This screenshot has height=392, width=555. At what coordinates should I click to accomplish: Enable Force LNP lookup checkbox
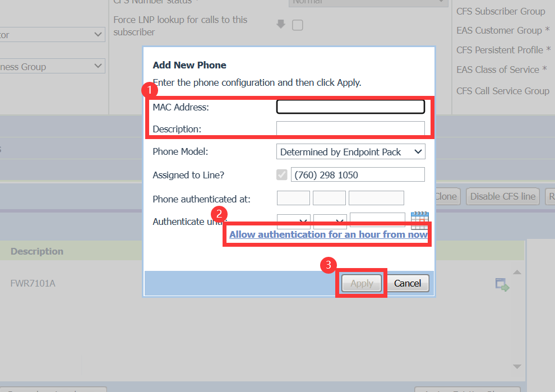point(298,25)
